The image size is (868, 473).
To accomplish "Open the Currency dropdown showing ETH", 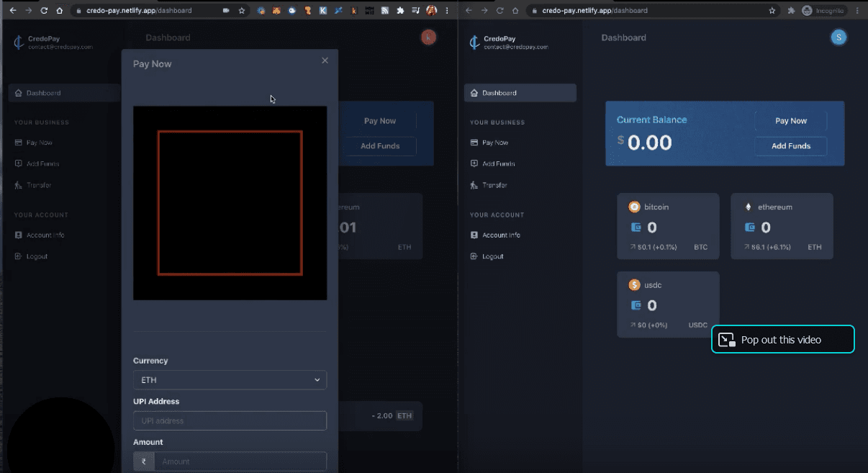I will pyautogui.click(x=230, y=379).
